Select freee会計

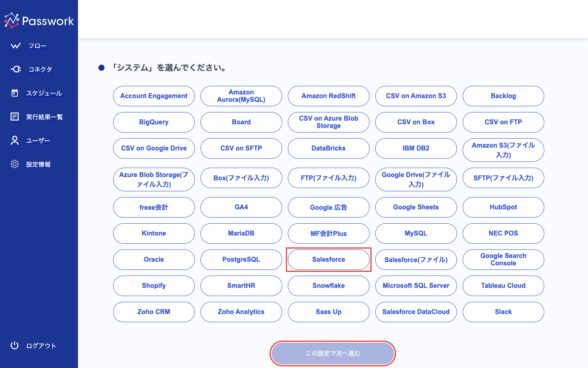pyautogui.click(x=154, y=207)
